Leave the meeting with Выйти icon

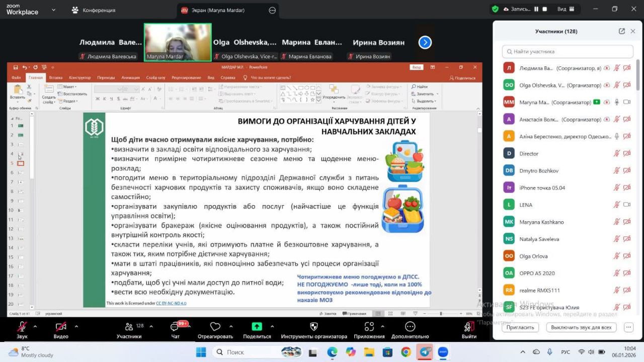click(469, 327)
